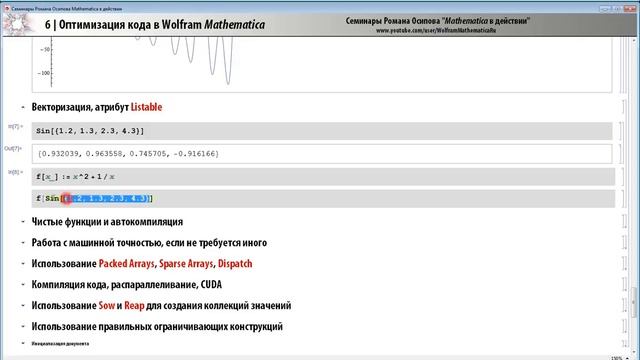Click the f[x_] := x^2+1/x definition cell
Screen dimensions: 640x360
[323, 177]
